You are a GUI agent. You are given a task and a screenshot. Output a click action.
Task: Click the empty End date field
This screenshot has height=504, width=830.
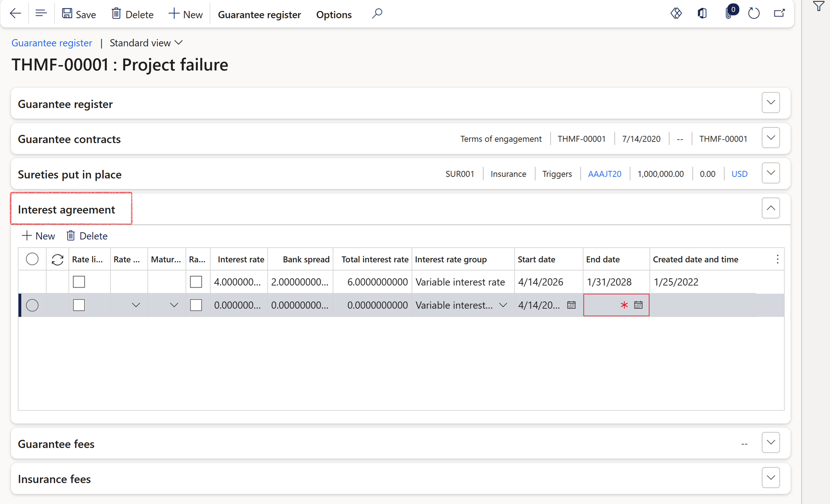click(601, 305)
